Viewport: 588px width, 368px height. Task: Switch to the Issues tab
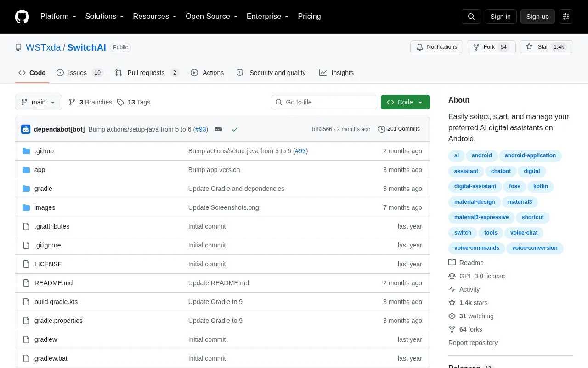click(x=80, y=73)
